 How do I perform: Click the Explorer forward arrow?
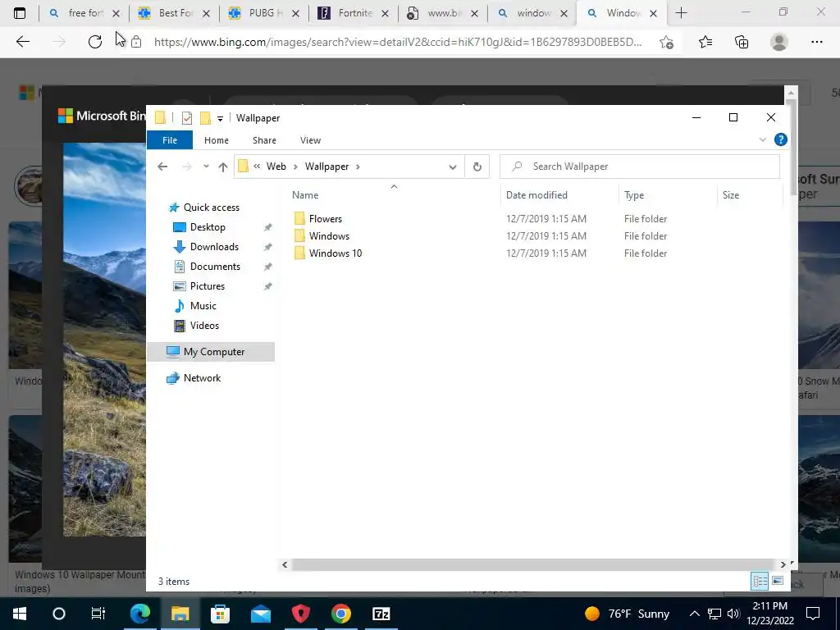pos(186,167)
